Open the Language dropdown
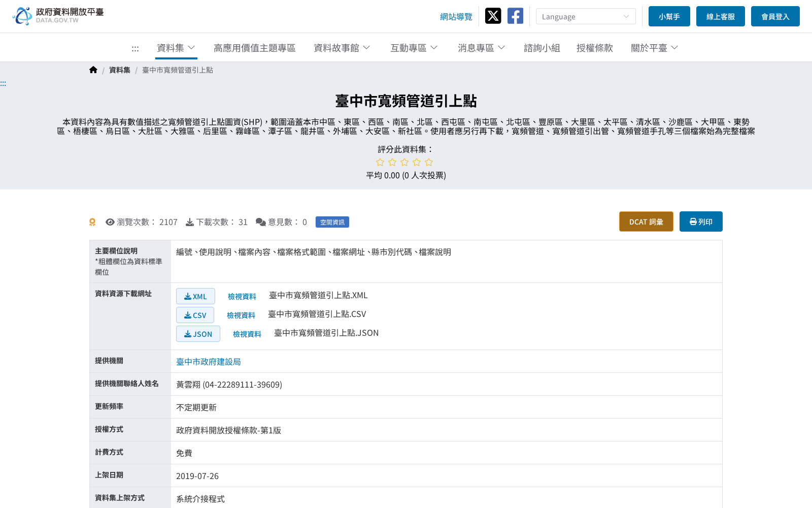The height and width of the screenshot is (508, 812). pos(586,16)
